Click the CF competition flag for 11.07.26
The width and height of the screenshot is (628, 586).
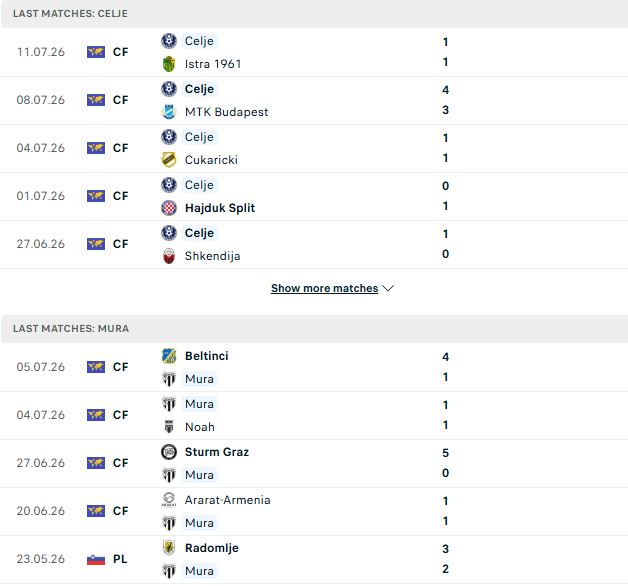coord(96,52)
